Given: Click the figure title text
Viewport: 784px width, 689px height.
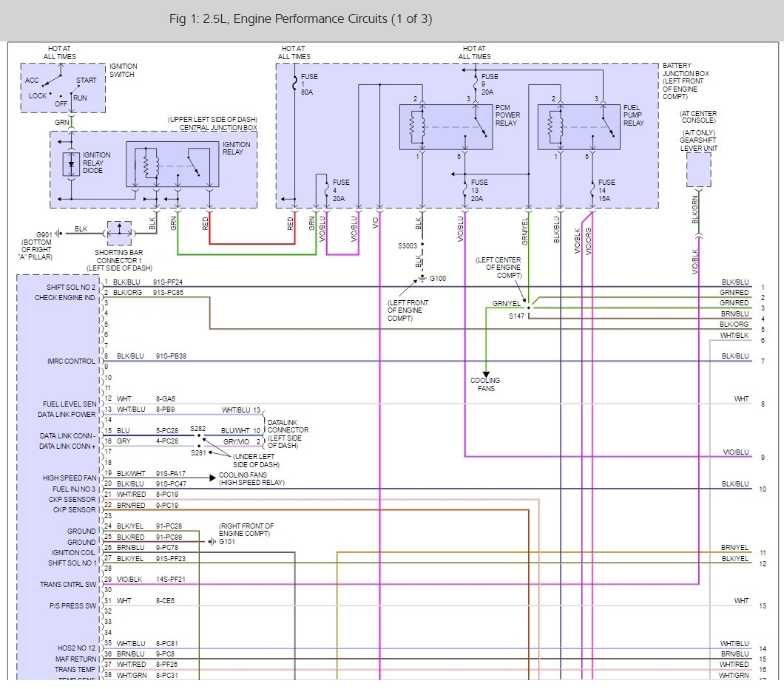Looking at the screenshot, I should pos(300,18).
